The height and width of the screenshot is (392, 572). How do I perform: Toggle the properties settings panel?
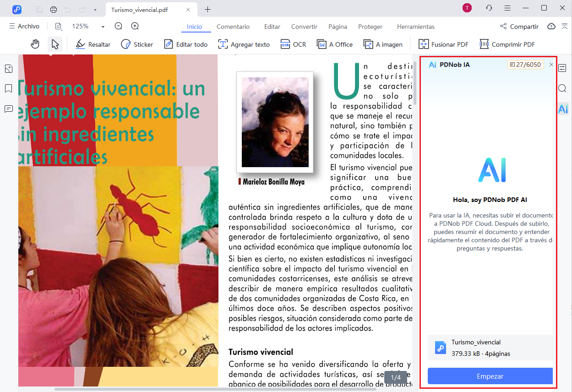pyautogui.click(x=562, y=68)
